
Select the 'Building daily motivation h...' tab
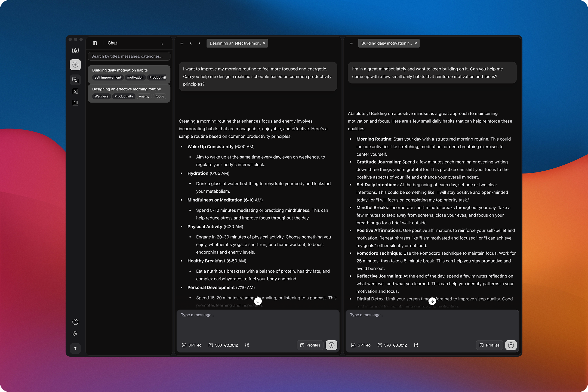point(386,43)
